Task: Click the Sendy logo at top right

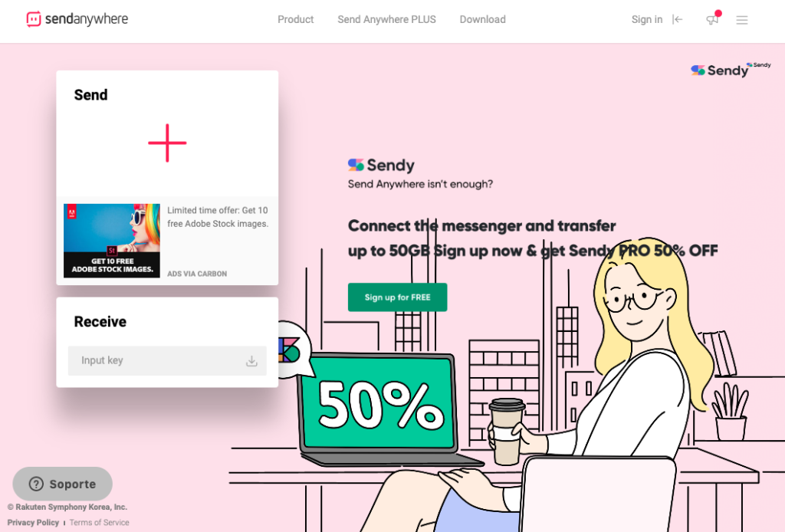Action: (x=731, y=70)
